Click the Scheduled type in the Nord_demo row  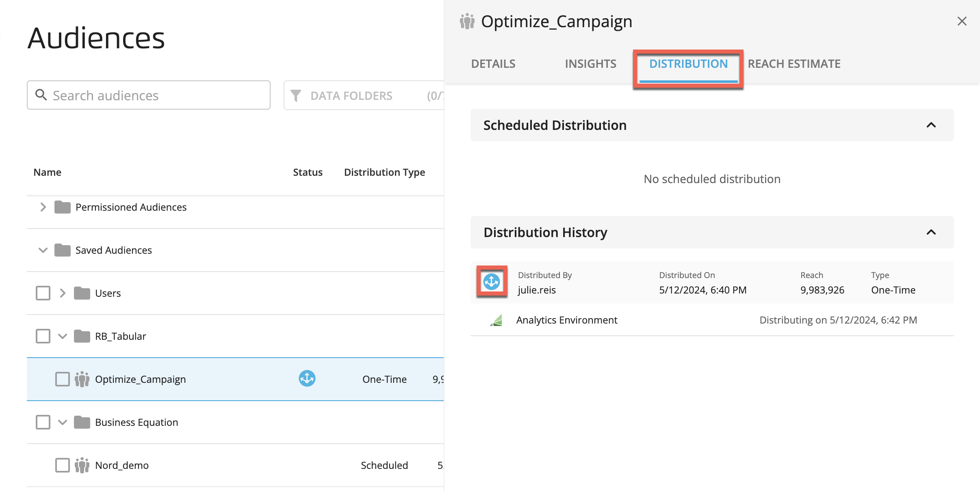384,465
